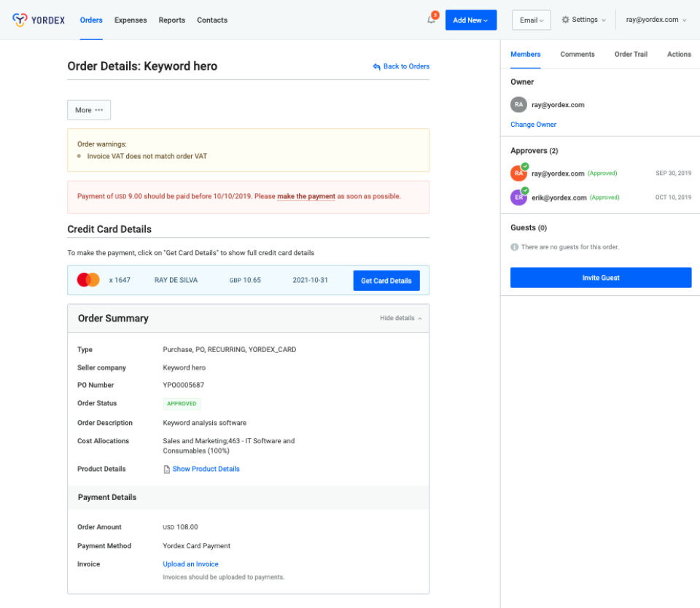Click the orange RA approver avatar

518,174
